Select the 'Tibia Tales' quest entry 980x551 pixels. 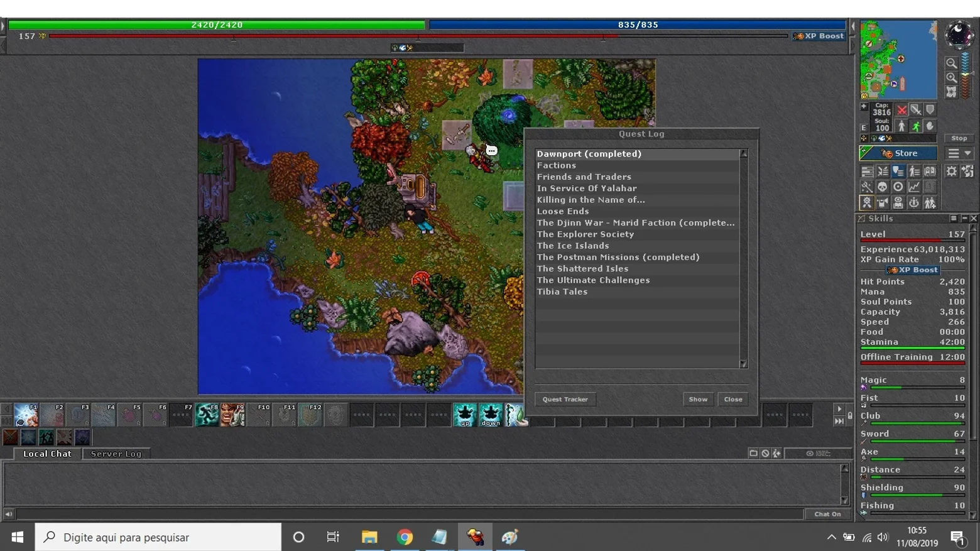[638, 292]
